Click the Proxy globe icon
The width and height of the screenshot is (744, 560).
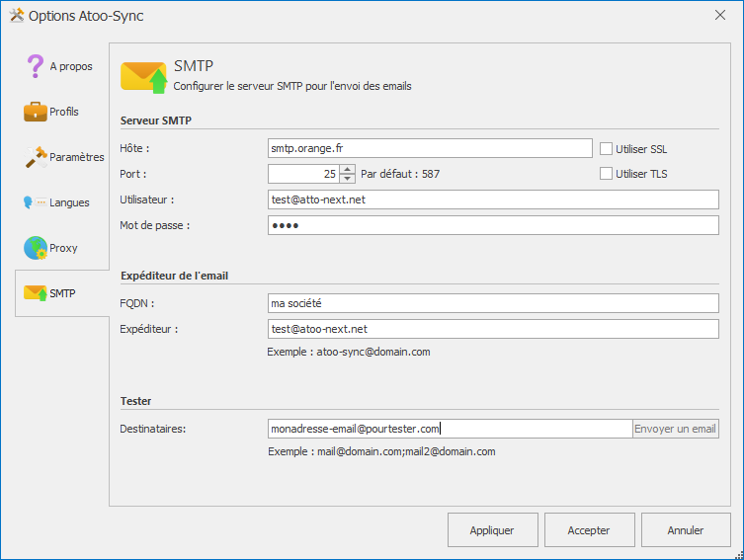click(36, 248)
